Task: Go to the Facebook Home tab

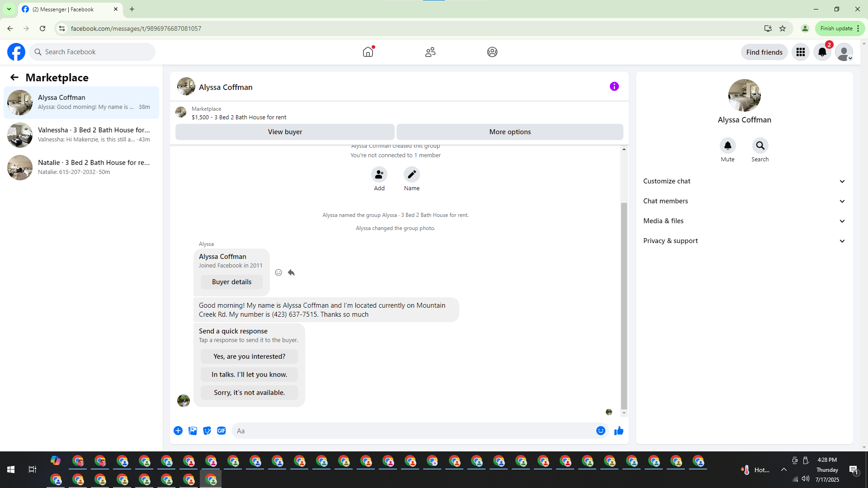Action: point(368,52)
